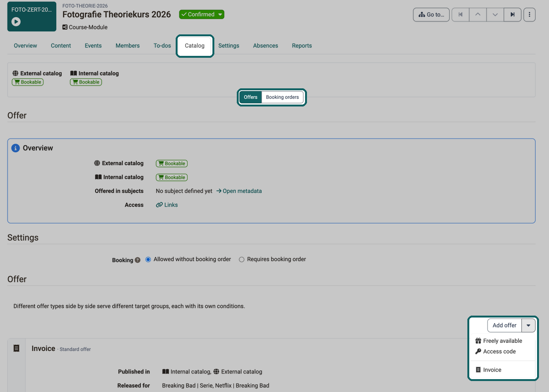
Task: Jump to the last element arrow icon
Action: point(513,15)
